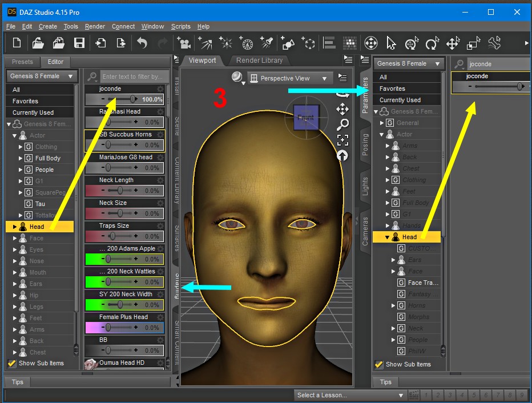Click the Enter text to filter by field
532x403 pixels.
pos(135,76)
